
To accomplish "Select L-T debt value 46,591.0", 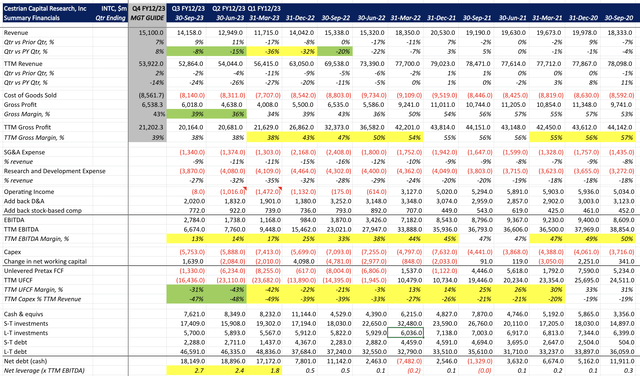I will 192,352.
